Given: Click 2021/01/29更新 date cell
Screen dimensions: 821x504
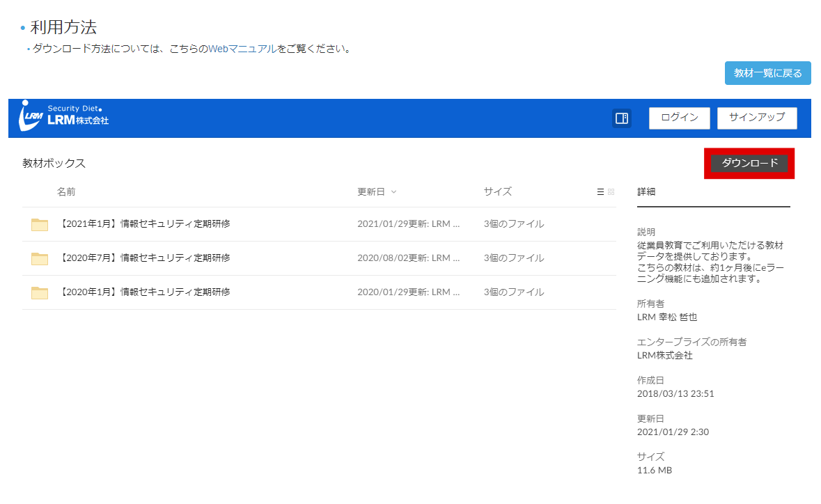Looking at the screenshot, I should point(408,224).
